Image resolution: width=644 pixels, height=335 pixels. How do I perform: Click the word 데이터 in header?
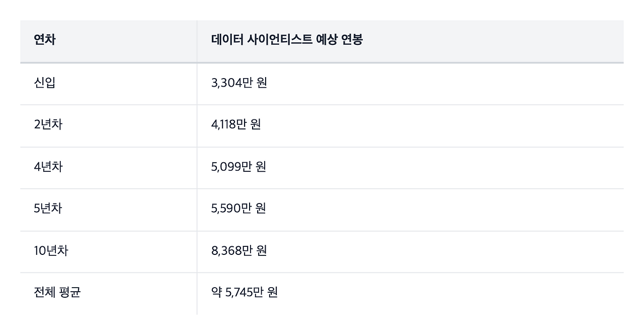(227, 40)
